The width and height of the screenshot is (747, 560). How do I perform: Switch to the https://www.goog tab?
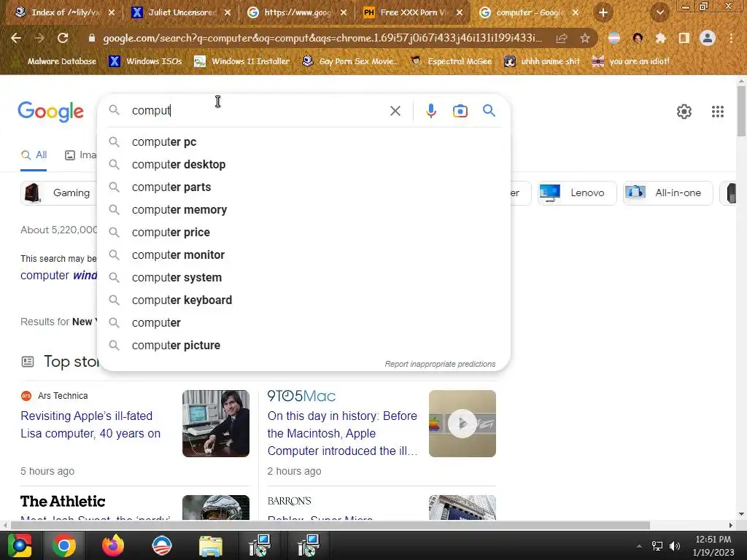point(298,13)
